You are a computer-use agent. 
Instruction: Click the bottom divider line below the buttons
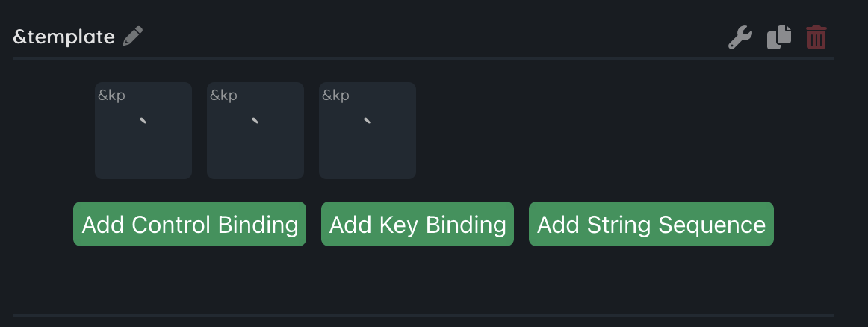423,315
